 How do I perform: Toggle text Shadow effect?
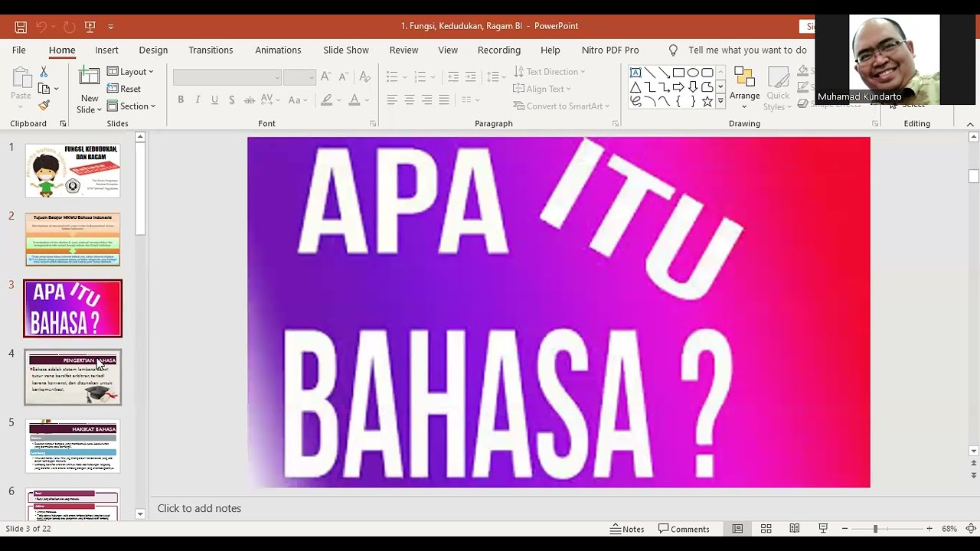[232, 100]
